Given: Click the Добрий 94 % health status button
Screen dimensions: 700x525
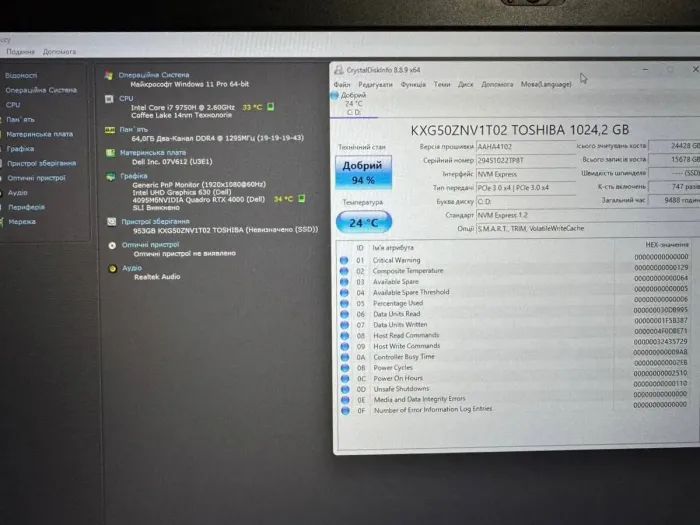Looking at the screenshot, I should click(360, 172).
